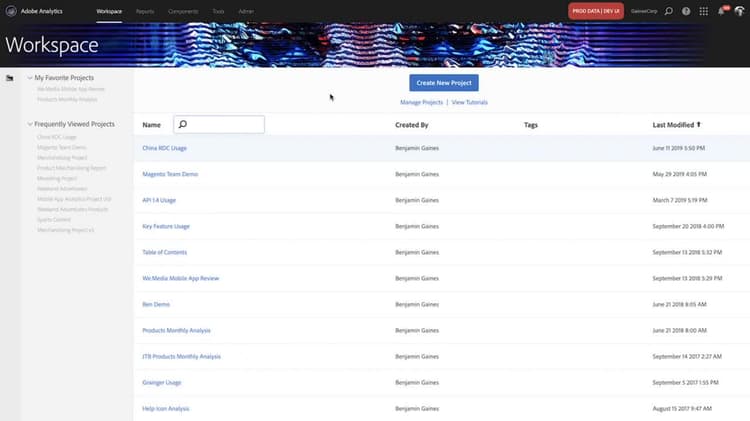Select Products Monthly Analysis favorite in sidebar
Viewport: 750px width, 421px height.
(67, 100)
